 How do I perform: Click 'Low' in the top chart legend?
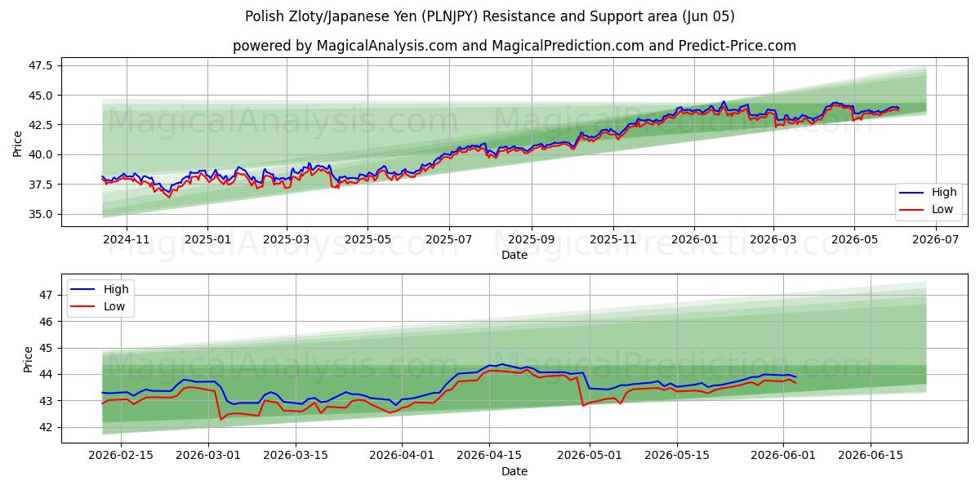tap(942, 209)
